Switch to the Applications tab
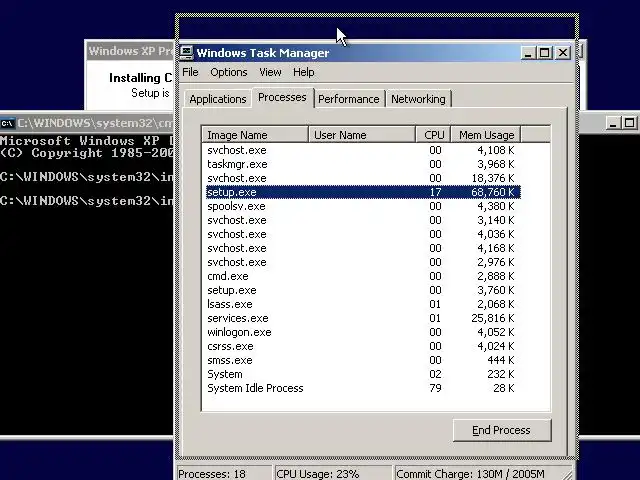 [218, 99]
